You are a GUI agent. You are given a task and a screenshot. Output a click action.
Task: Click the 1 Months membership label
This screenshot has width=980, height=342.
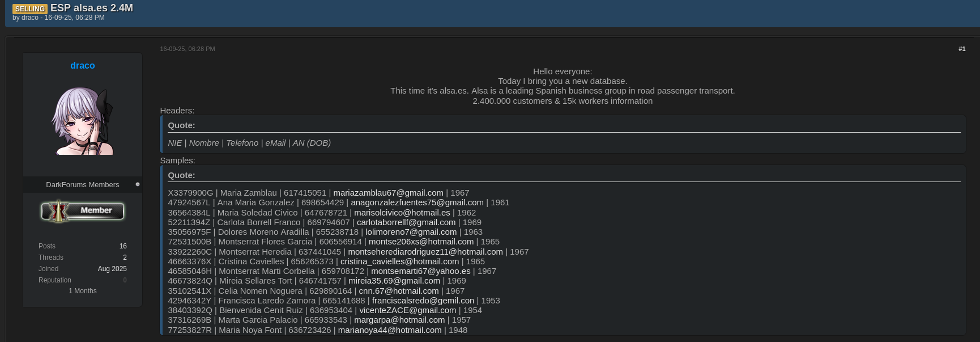coord(83,291)
